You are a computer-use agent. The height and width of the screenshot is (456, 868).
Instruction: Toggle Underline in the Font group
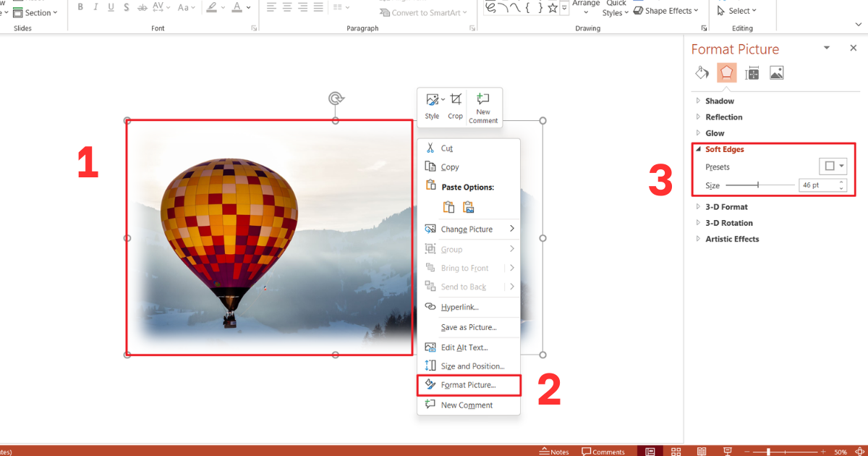[111, 7]
